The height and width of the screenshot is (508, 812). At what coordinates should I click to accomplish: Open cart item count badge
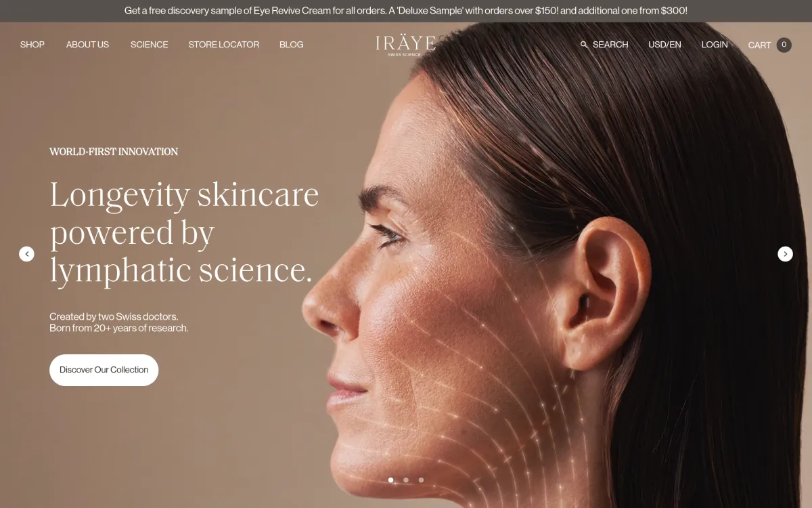784,45
